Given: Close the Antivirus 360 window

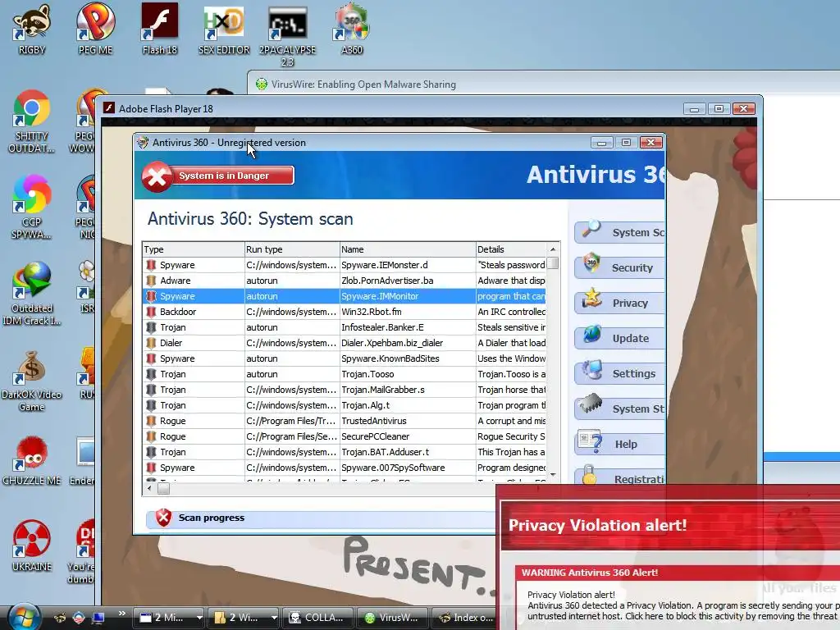Looking at the screenshot, I should 651,143.
